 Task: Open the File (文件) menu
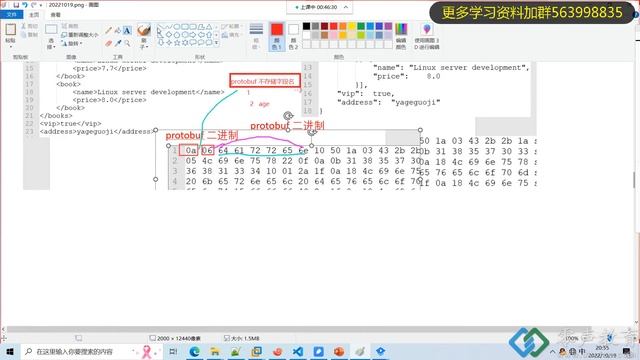pyautogui.click(x=11, y=15)
